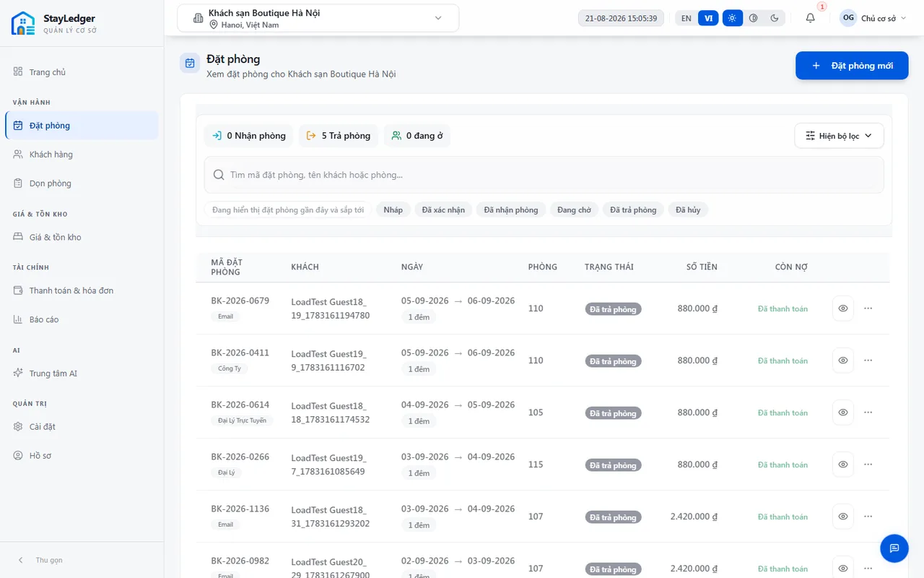Focus the booking search field
This screenshot has height=578, width=924.
544,175
